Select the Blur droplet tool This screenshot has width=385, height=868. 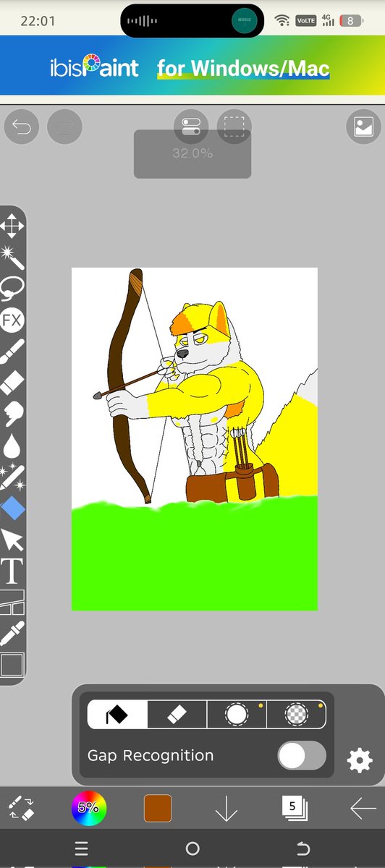12,446
